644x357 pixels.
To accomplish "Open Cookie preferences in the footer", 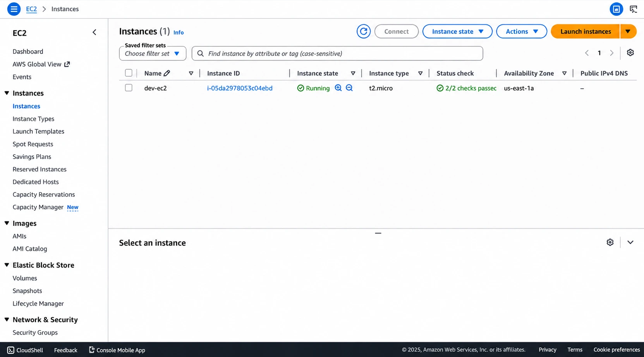I will 617,350.
